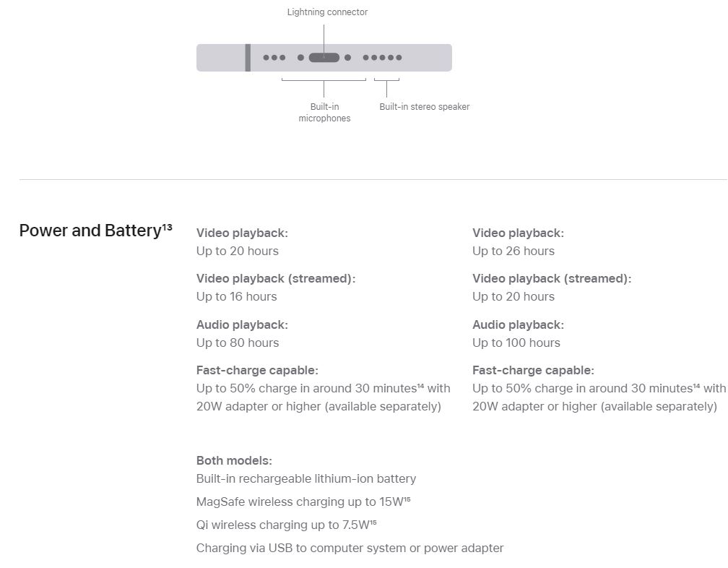
Task: Click the Lightning connector label
Action: pos(327,12)
